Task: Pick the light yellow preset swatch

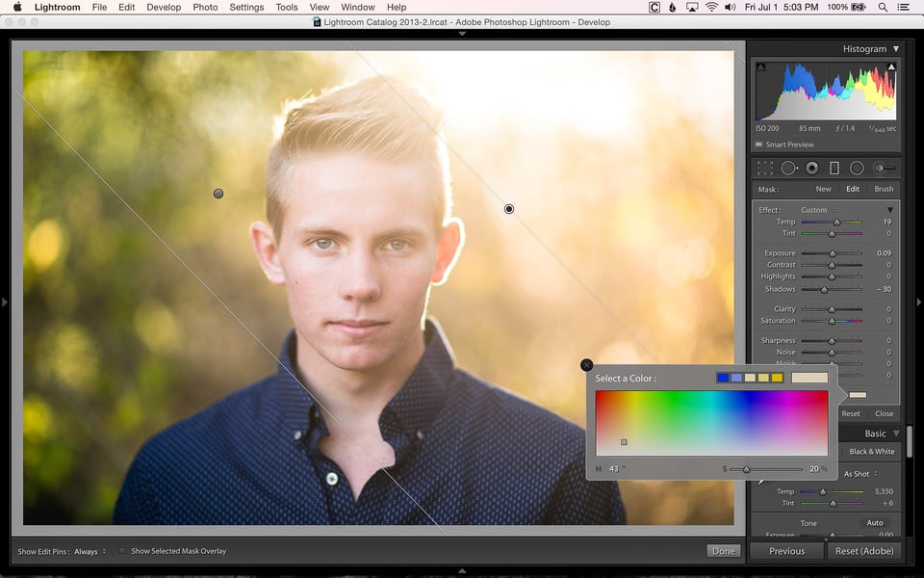Action: pyautogui.click(x=763, y=378)
